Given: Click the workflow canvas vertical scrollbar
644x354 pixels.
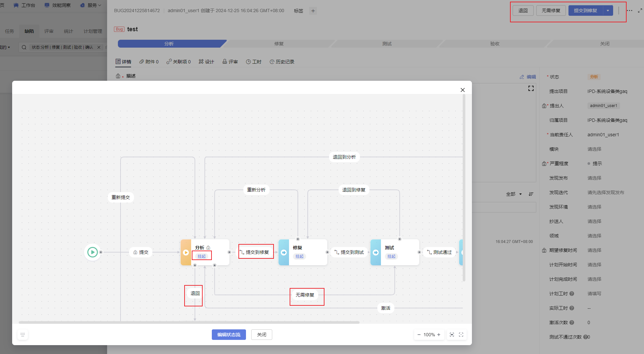Looking at the screenshot, I should 464,188.
